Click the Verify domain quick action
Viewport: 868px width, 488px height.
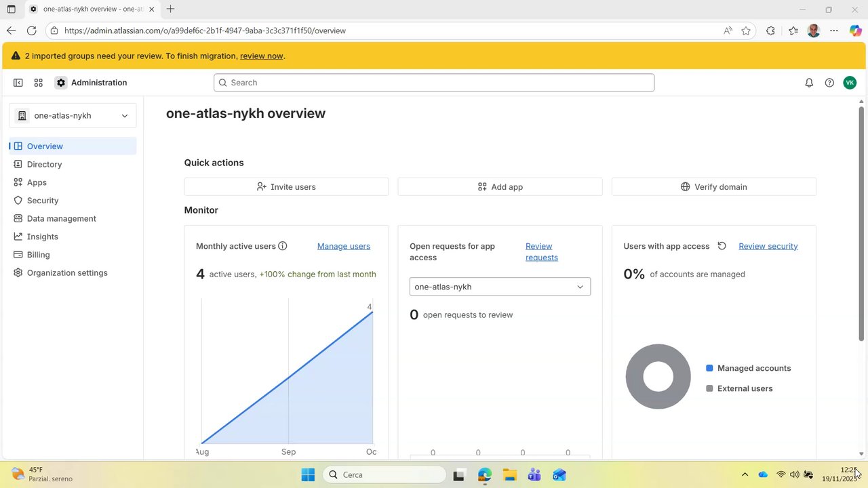click(x=714, y=187)
